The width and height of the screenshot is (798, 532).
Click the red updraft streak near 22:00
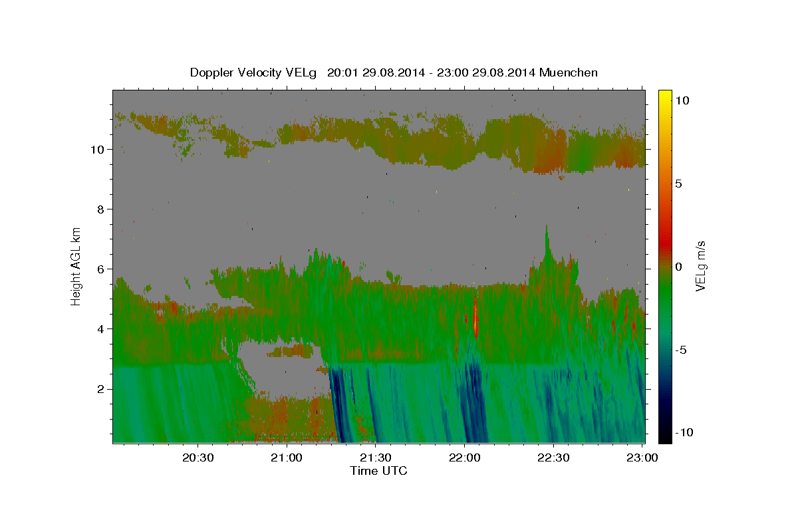click(475, 318)
